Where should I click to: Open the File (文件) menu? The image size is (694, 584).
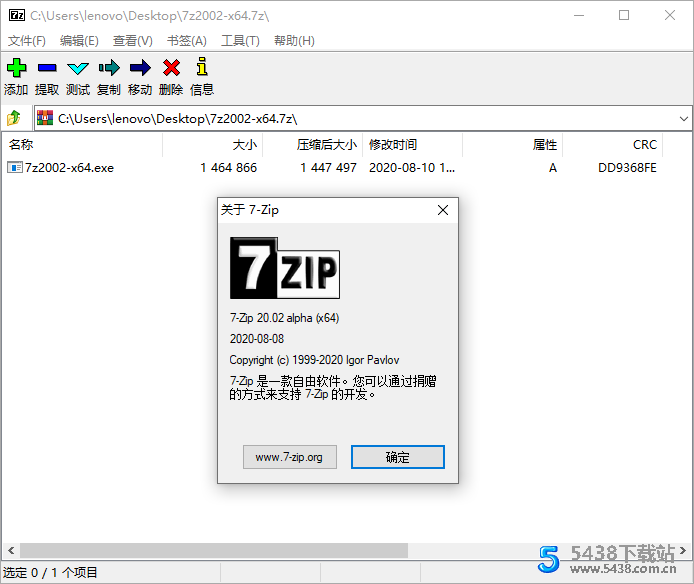(x=27, y=41)
